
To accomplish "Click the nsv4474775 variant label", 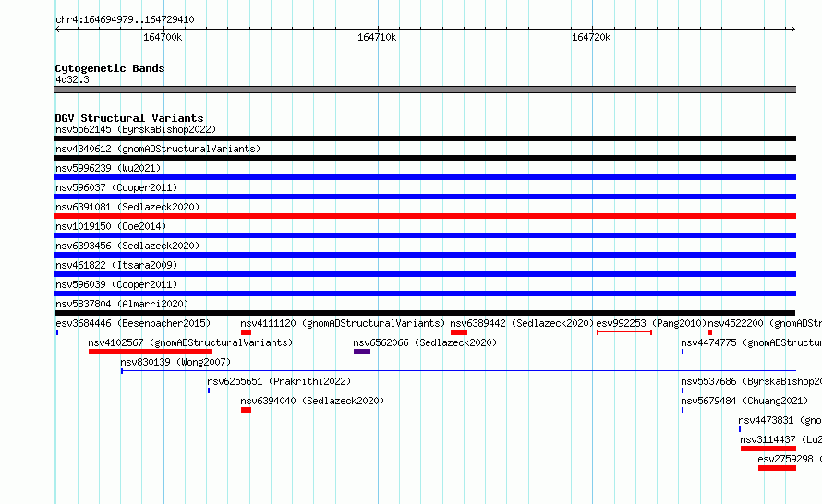I will pyautogui.click(x=751, y=342).
